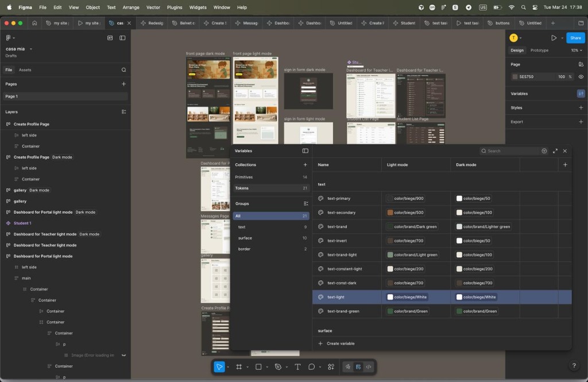Click the Share button
Viewport: 588px width, 382px height.
(575, 37)
